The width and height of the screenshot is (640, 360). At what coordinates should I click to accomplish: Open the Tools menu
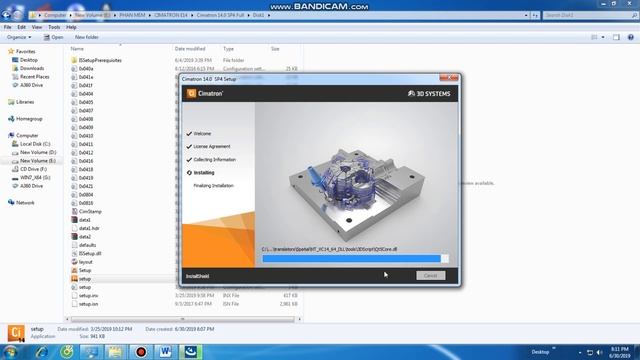[x=54, y=27]
